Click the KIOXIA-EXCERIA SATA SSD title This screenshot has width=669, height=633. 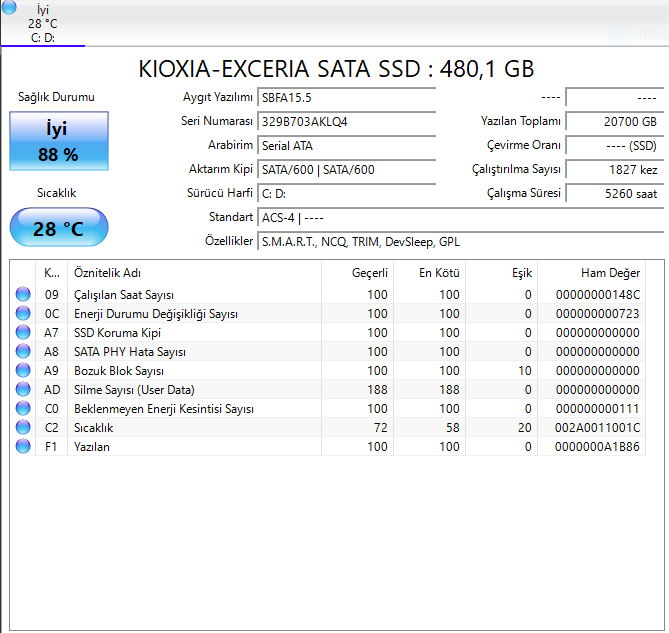pos(336,69)
